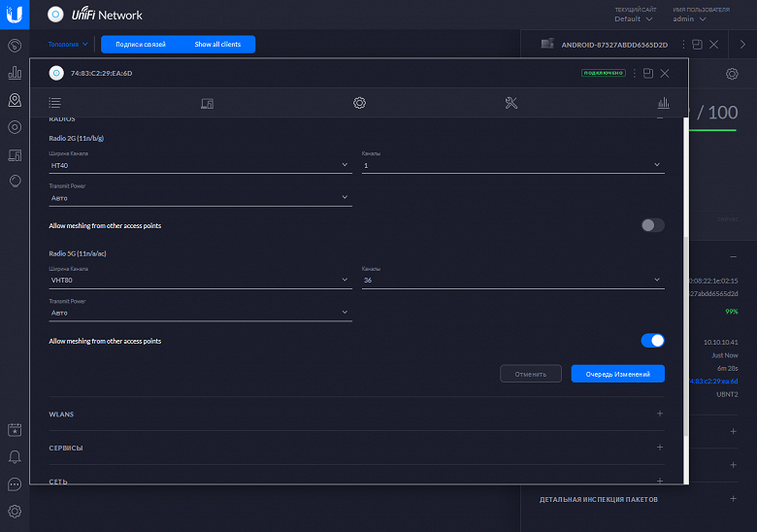Open the Dashboard icon in left sidebar
This screenshot has width=757, height=532.
(15, 46)
